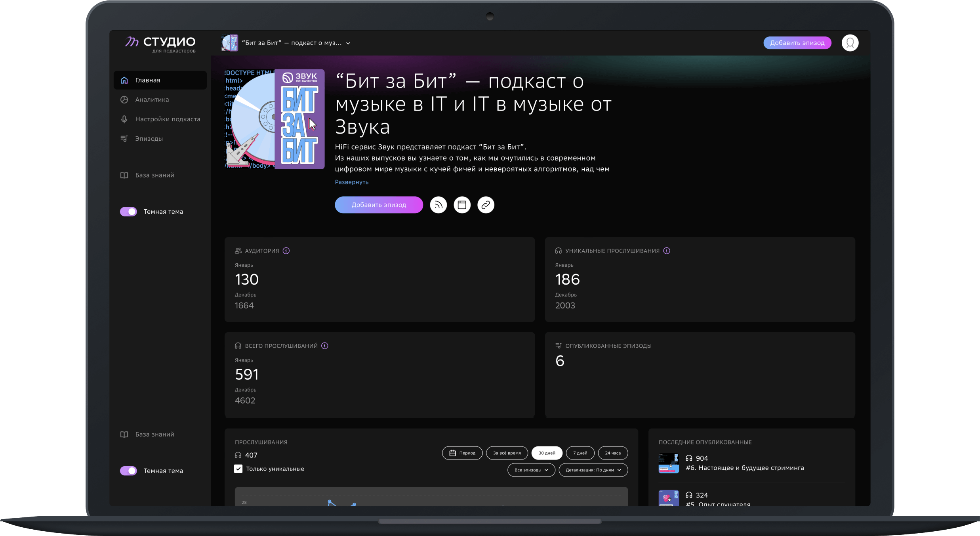Click the copy link chain icon
The image size is (980, 536).
coord(486,205)
